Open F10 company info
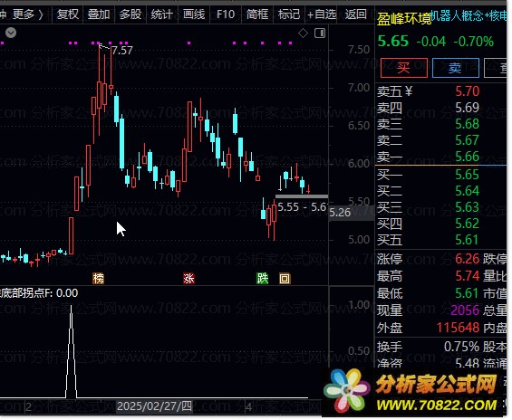 (x=226, y=14)
